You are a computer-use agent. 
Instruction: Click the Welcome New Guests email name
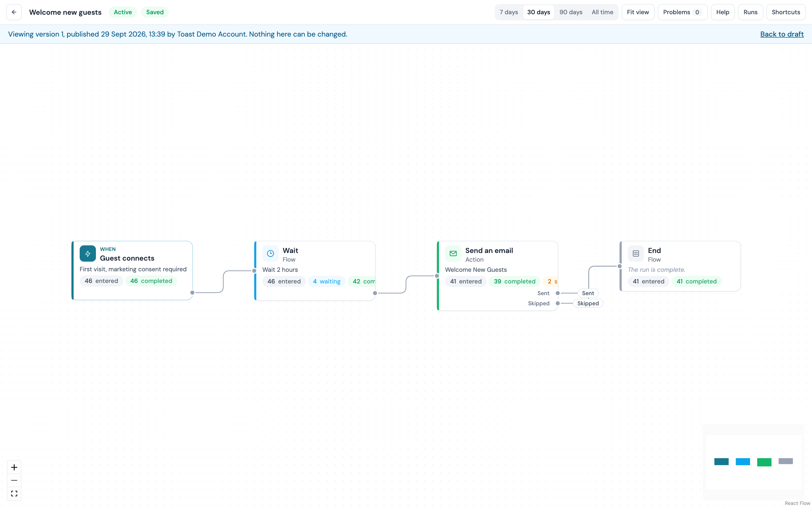pos(476,270)
